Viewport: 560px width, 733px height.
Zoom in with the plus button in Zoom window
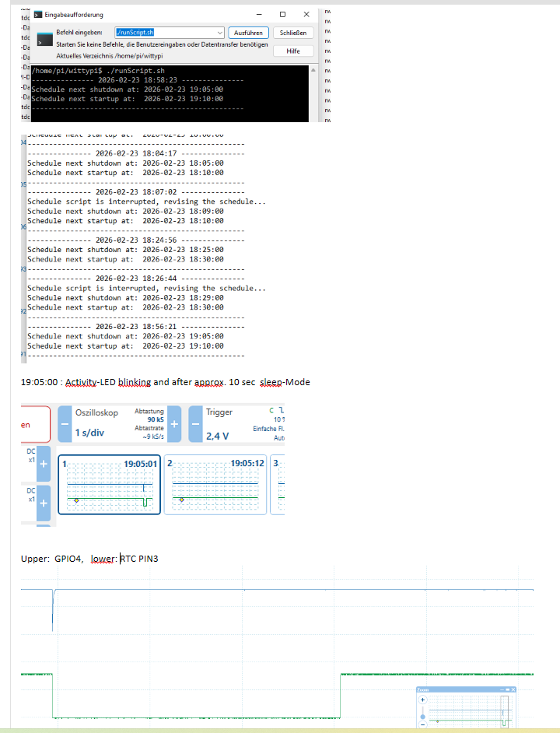click(x=422, y=700)
